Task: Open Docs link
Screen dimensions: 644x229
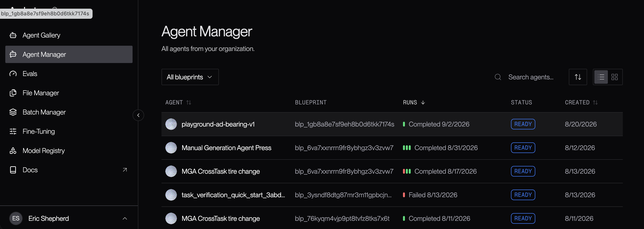Action: [69, 170]
